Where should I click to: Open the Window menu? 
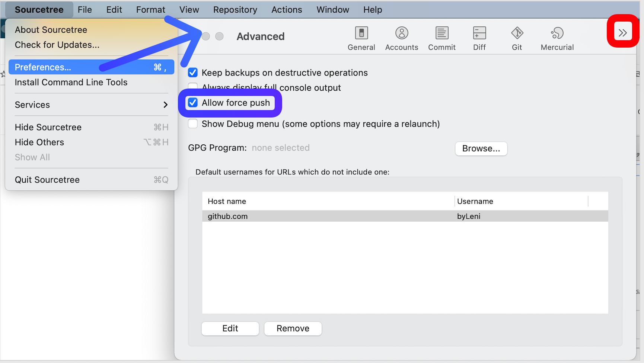333,10
